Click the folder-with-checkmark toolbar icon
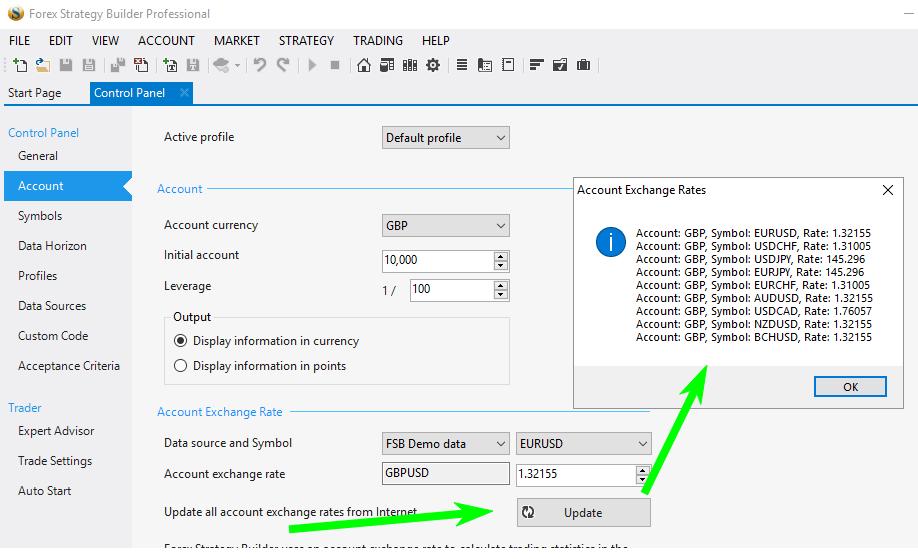Screen dimensions: 918x559 560,65
